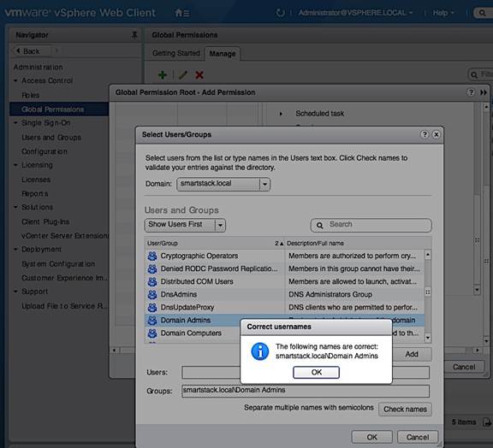Click scroll up arrow of users list
Image resolution: width=493 pixels, height=448 pixels.
click(428, 255)
